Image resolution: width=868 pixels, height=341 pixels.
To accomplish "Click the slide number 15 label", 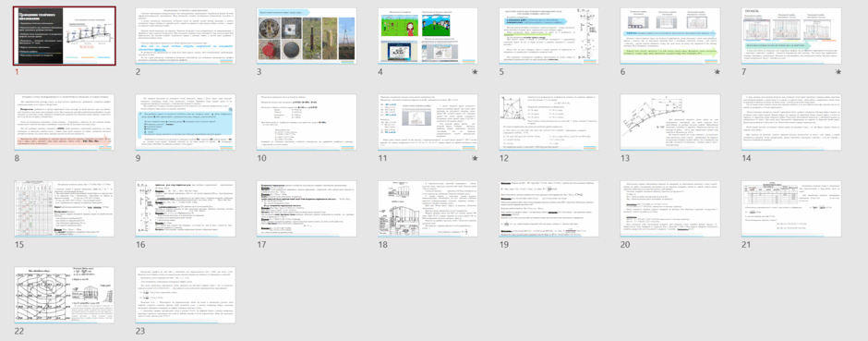I will click(18, 245).
